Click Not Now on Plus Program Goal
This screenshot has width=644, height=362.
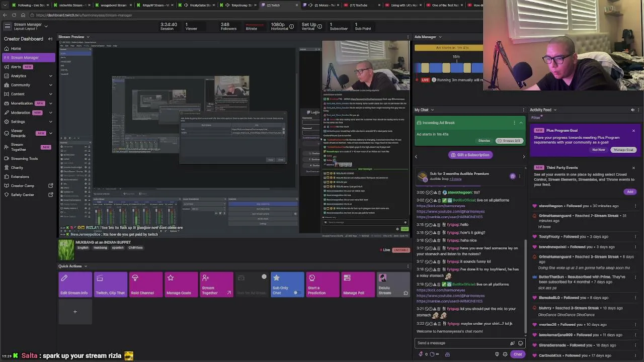[x=599, y=150]
